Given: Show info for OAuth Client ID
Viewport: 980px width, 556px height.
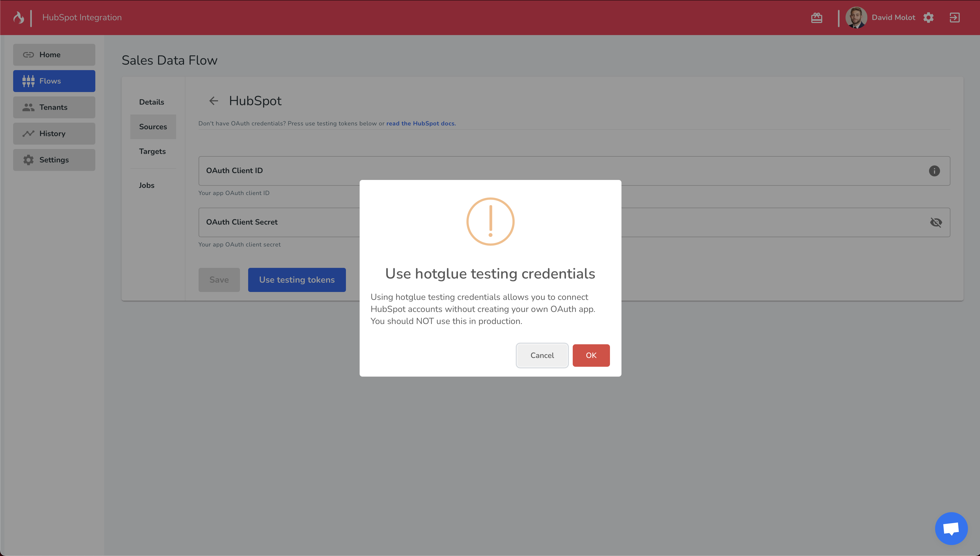Looking at the screenshot, I should tap(934, 171).
